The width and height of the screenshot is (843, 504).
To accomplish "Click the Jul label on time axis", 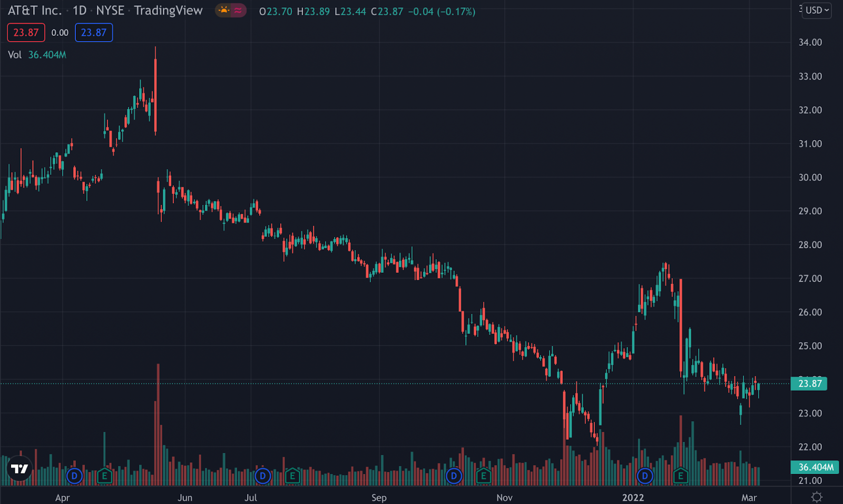I will 251,498.
